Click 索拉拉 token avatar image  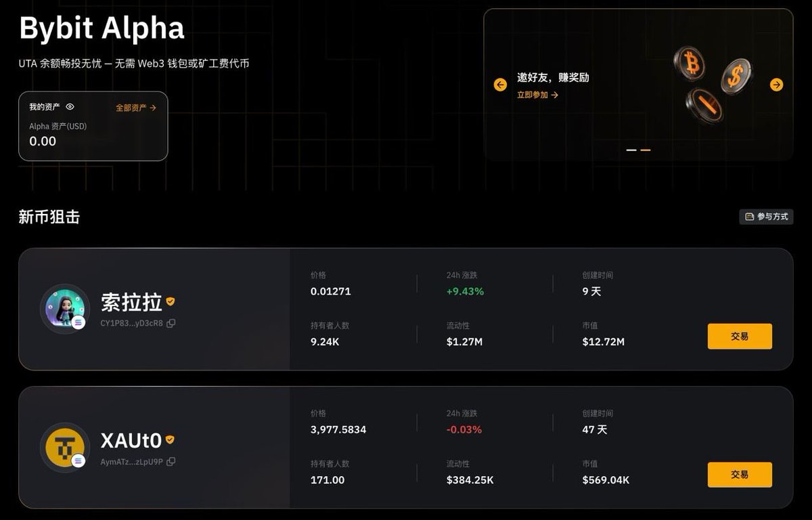64,307
